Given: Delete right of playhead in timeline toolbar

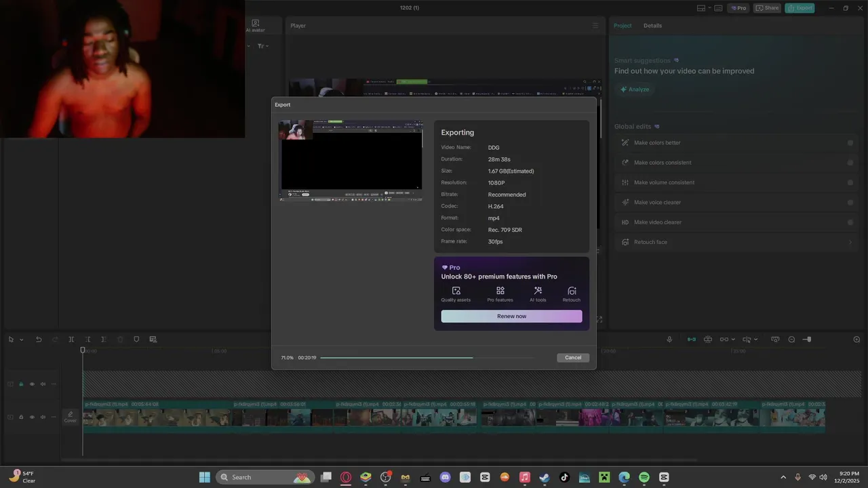Looking at the screenshot, I should point(103,340).
